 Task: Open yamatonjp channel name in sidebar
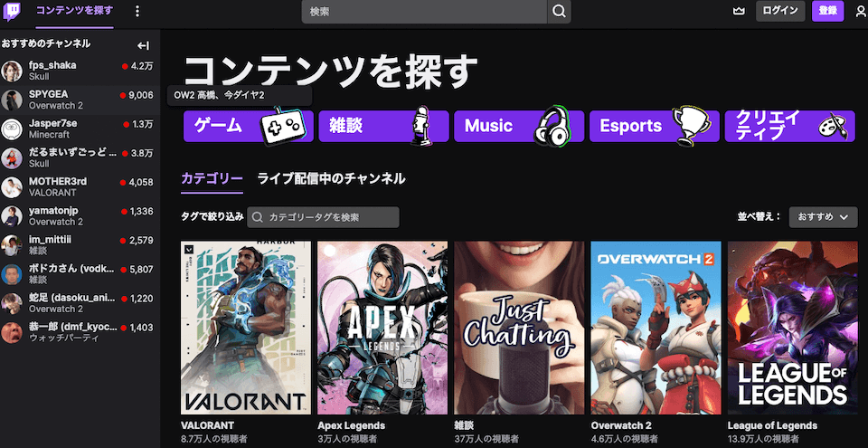click(53, 211)
